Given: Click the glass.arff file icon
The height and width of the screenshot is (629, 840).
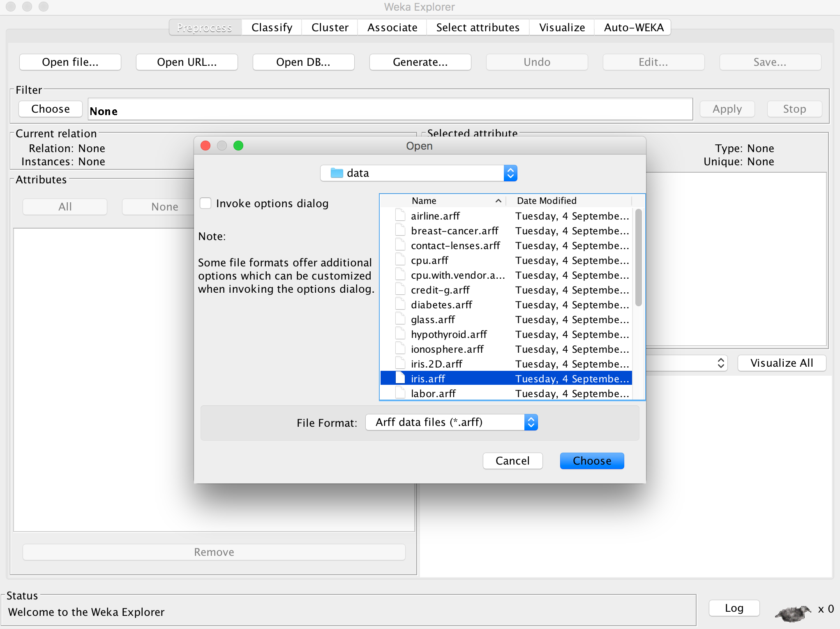Looking at the screenshot, I should (x=400, y=319).
